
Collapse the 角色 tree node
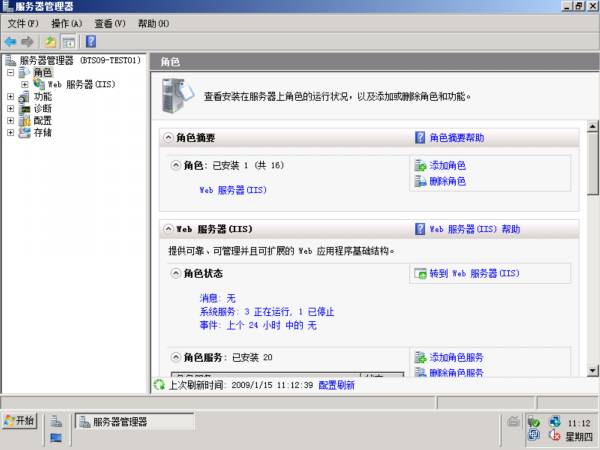point(11,72)
